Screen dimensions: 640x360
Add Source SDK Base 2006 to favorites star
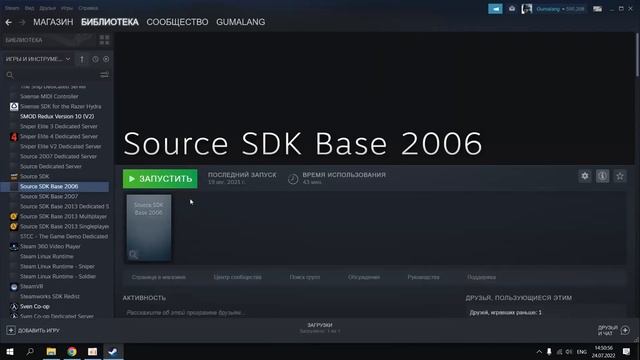coord(620,176)
